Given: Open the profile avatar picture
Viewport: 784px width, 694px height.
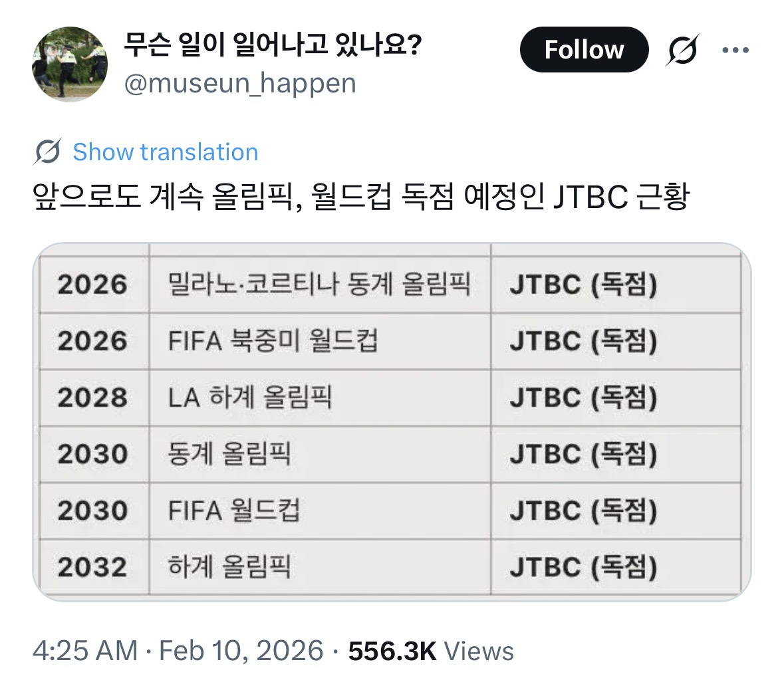Looking at the screenshot, I should 70,64.
